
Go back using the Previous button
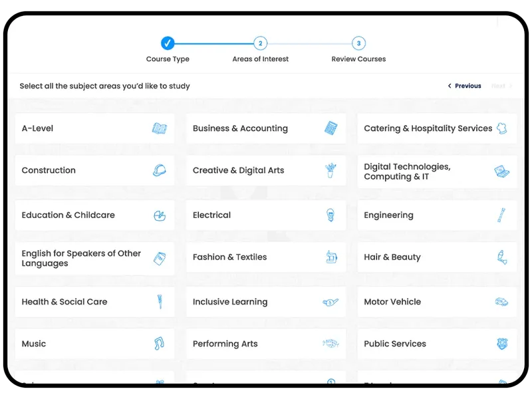465,86
